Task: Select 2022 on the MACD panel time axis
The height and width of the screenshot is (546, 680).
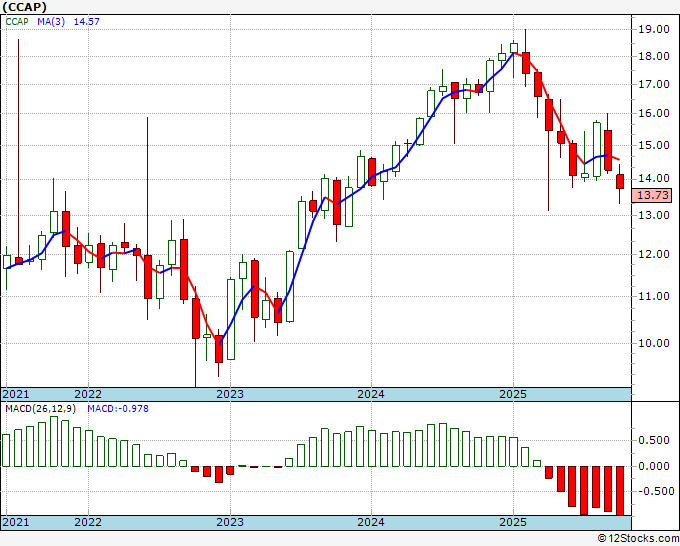Action: (x=88, y=522)
